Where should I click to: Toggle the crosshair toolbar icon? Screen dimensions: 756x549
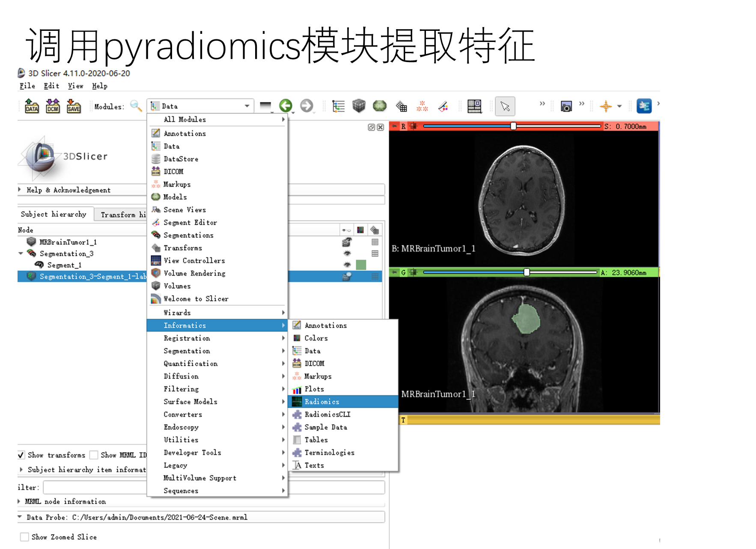tap(606, 106)
